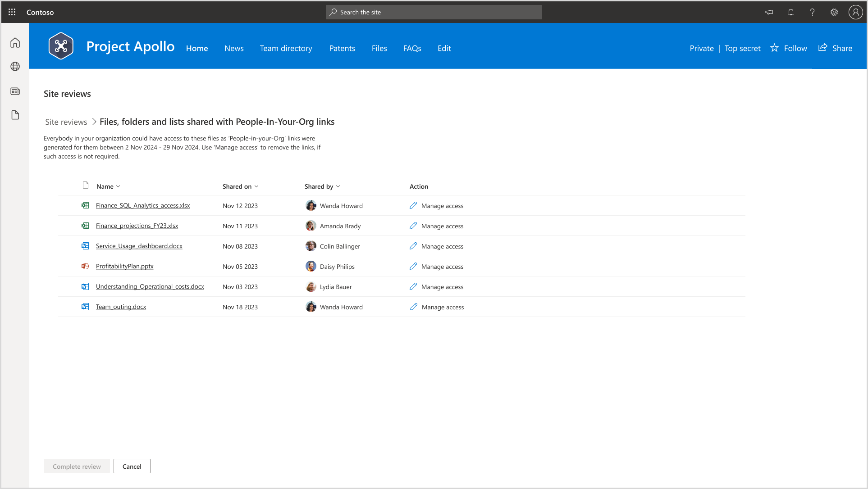Go back via Site reviews breadcrumb

pyautogui.click(x=66, y=122)
